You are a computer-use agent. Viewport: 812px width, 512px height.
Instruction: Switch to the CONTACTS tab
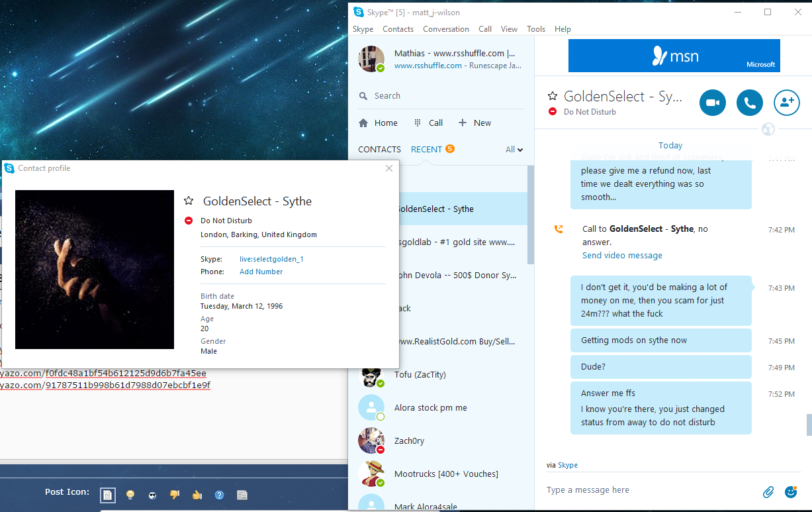point(379,149)
